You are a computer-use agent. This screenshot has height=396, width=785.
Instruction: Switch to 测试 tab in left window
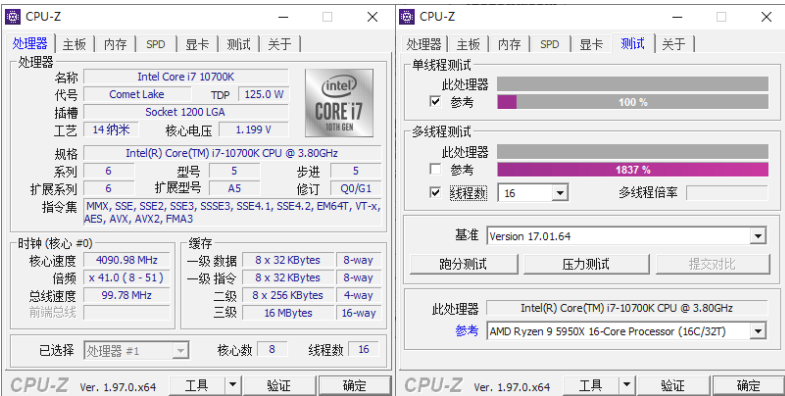[x=238, y=44]
